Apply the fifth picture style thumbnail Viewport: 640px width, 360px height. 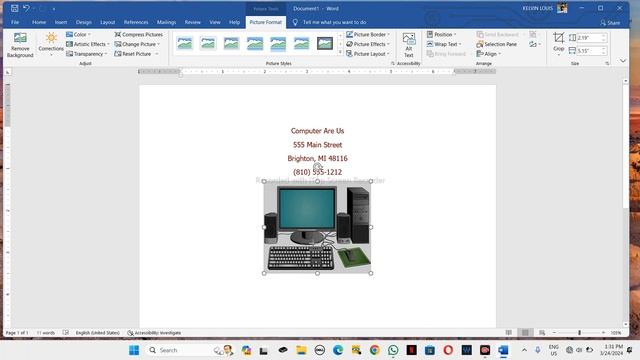point(278,43)
